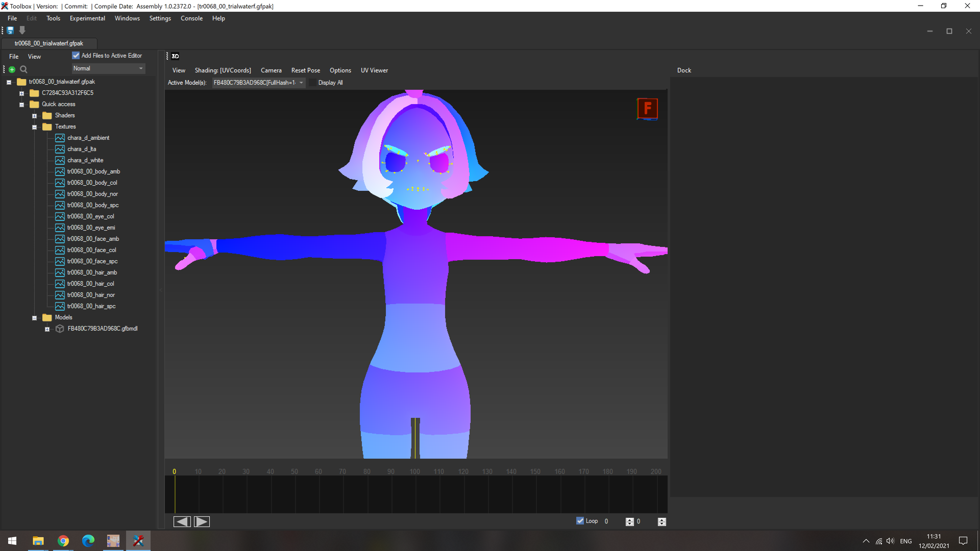The width and height of the screenshot is (980, 551).
Task: Click the animation play backward button
Action: click(182, 521)
